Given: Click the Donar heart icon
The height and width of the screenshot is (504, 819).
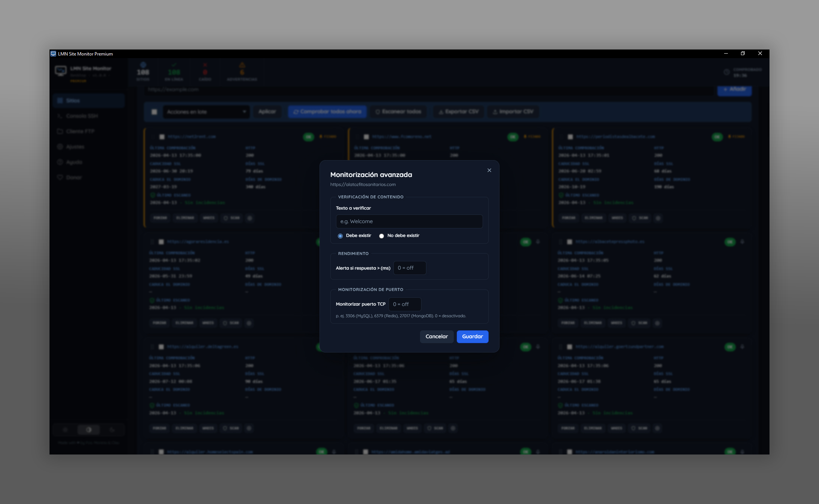Looking at the screenshot, I should coord(60,177).
